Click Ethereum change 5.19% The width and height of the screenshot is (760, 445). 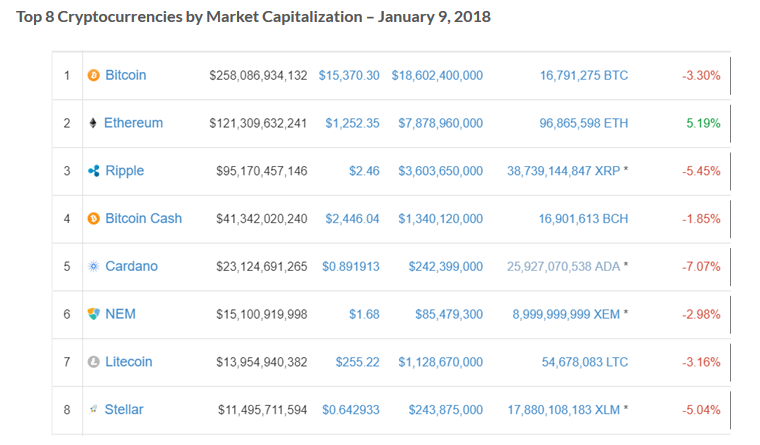coord(703,123)
